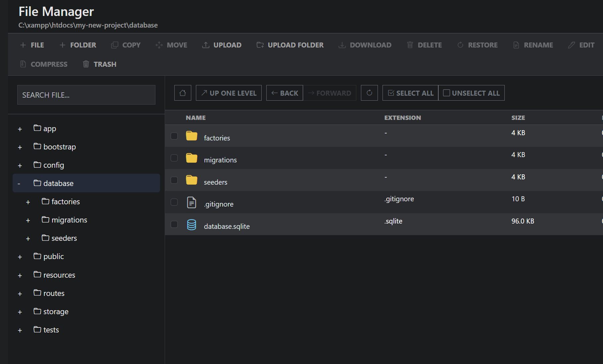Click the database.sqlite database icon
The image size is (603, 364).
click(192, 225)
